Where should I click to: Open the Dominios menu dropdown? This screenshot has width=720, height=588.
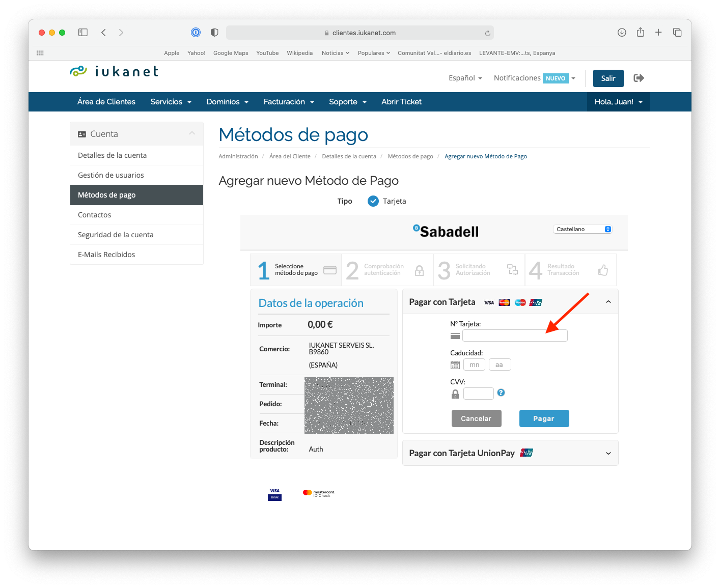pyautogui.click(x=228, y=102)
